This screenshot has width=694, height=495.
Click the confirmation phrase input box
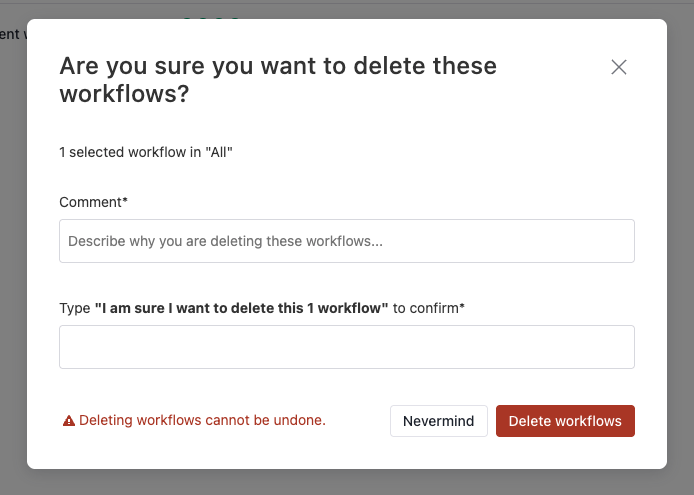[x=347, y=347]
